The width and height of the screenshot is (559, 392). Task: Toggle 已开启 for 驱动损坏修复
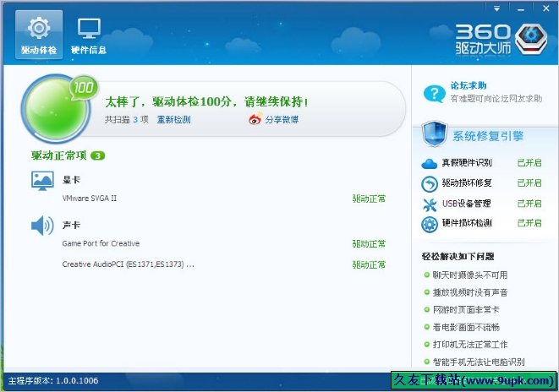529,183
